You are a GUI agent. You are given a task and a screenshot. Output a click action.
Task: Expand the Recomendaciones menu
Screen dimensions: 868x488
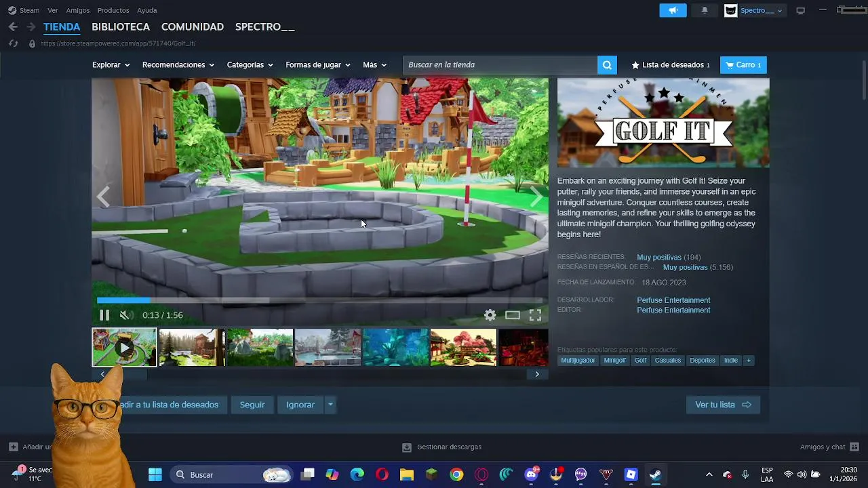(178, 65)
